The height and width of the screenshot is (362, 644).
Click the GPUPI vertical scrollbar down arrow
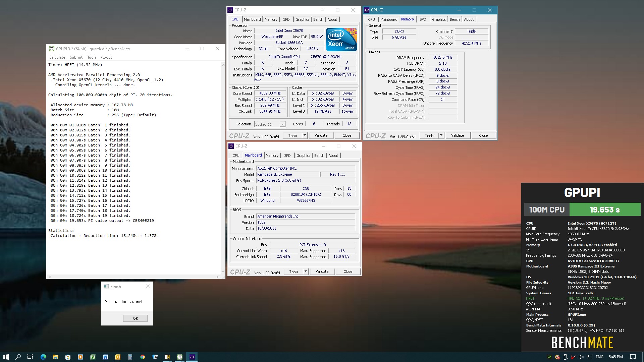point(223,271)
